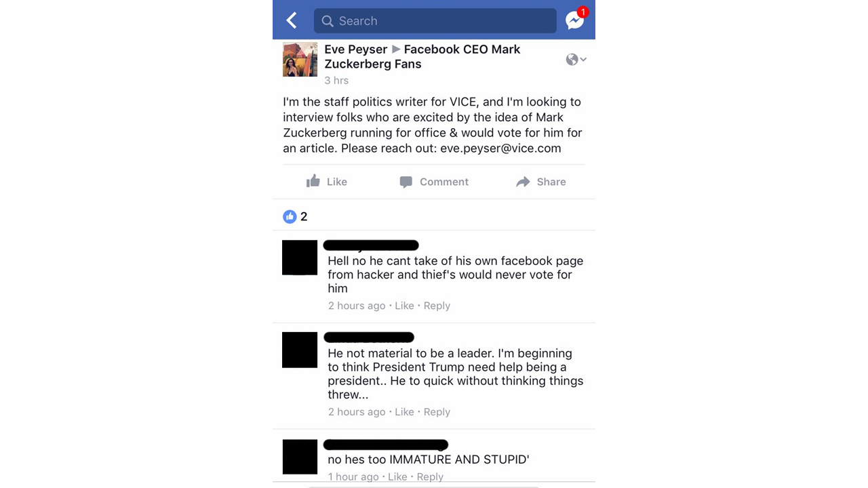This screenshot has height=488, width=868.
Task: Tap the Comment speech bubble icon
Action: [406, 182]
